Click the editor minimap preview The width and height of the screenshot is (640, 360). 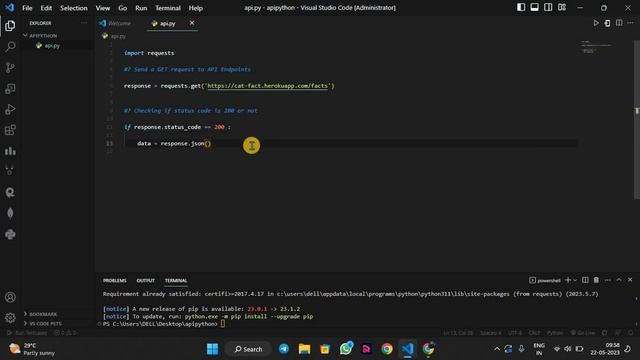point(598,47)
